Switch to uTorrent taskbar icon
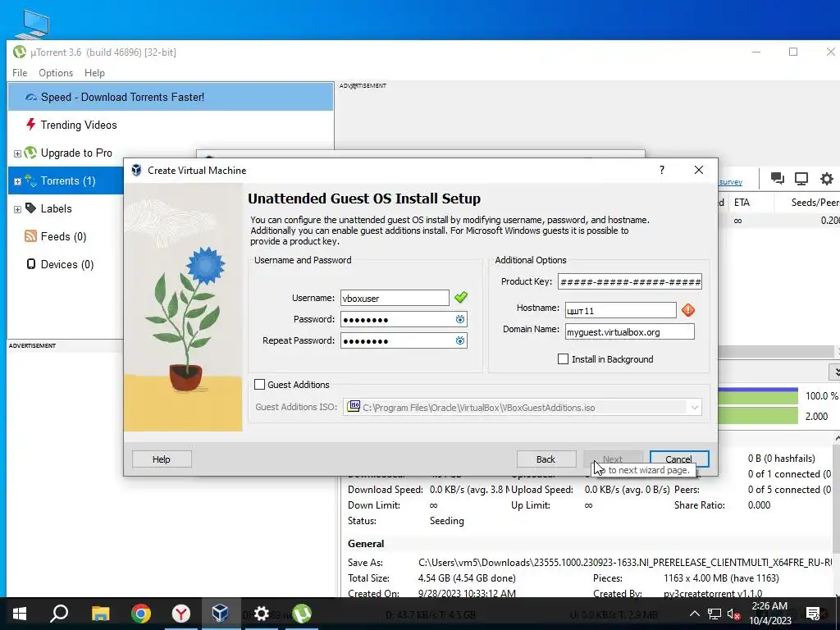This screenshot has width=840, height=630. click(x=302, y=614)
